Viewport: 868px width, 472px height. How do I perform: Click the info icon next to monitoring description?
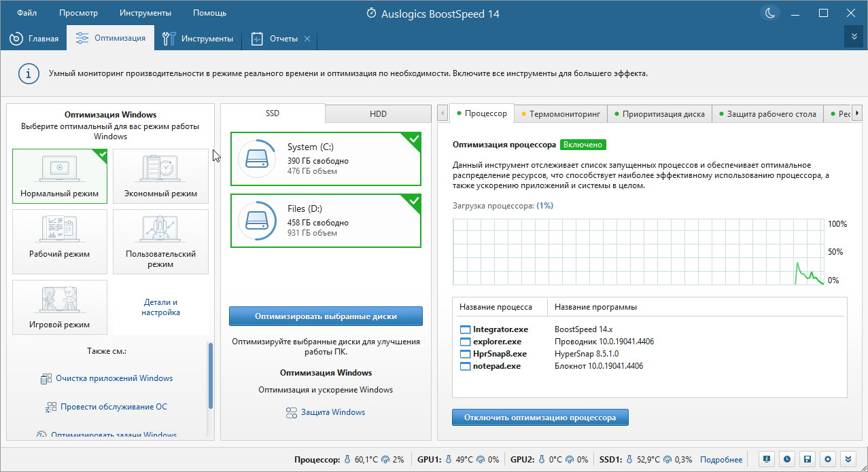28,73
